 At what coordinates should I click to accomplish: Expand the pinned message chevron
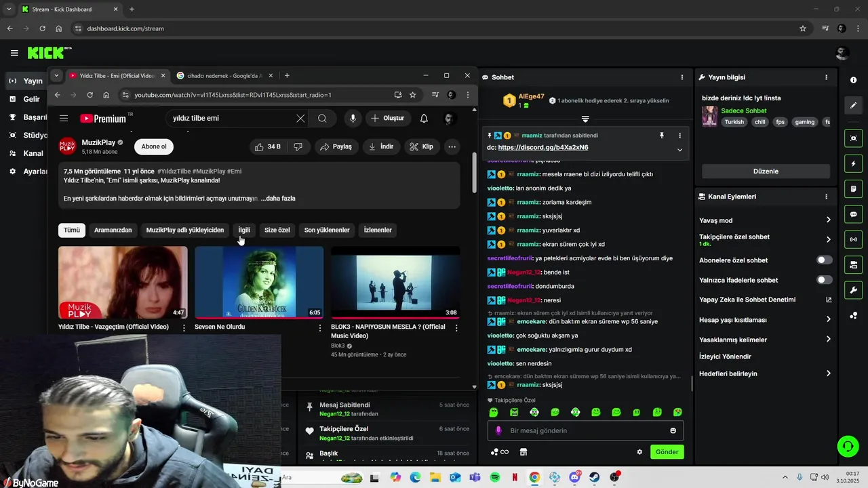coord(679,150)
